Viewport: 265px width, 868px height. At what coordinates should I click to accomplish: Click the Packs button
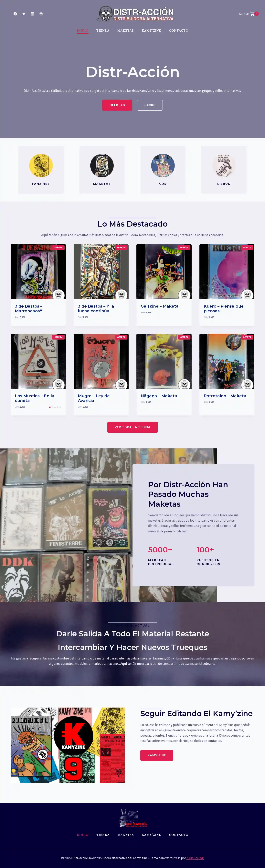pyautogui.click(x=150, y=105)
